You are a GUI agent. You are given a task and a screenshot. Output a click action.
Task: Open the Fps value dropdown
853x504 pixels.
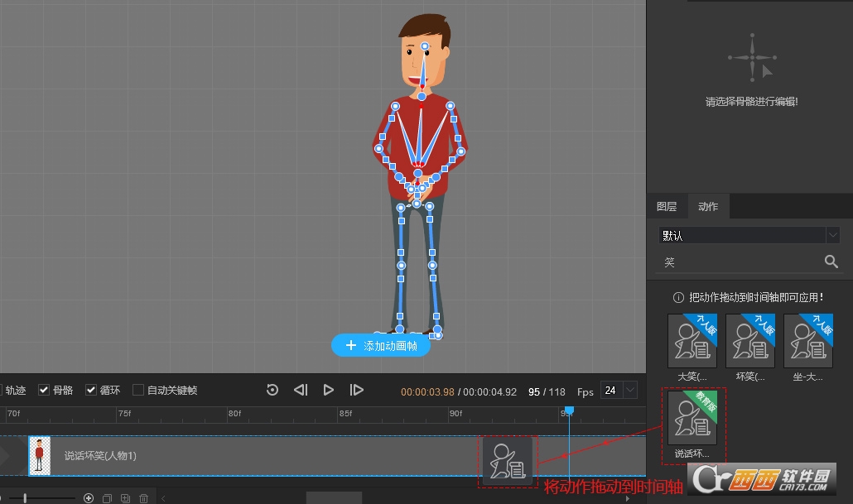click(629, 390)
